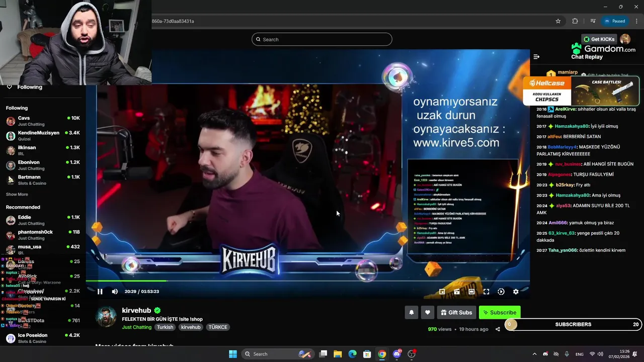The height and width of the screenshot is (362, 644).
Task: Subscribe to kirvehub channel
Action: (500, 312)
